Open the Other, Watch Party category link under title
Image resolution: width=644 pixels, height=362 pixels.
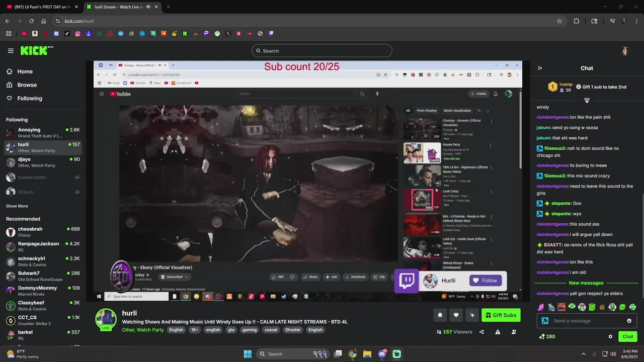point(143,330)
